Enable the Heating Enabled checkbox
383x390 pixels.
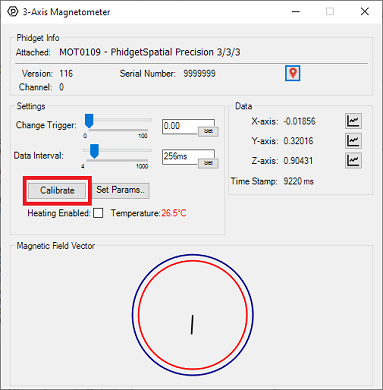[x=98, y=213]
